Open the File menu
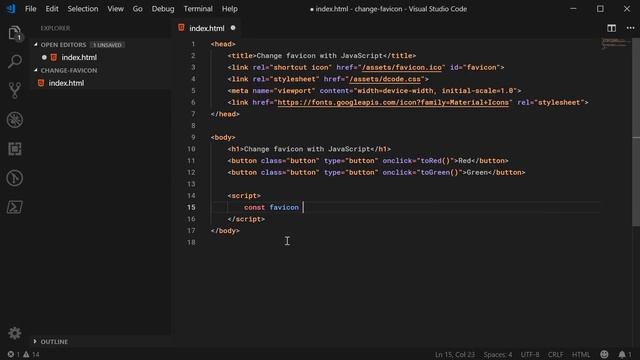 pyautogui.click(x=31, y=9)
